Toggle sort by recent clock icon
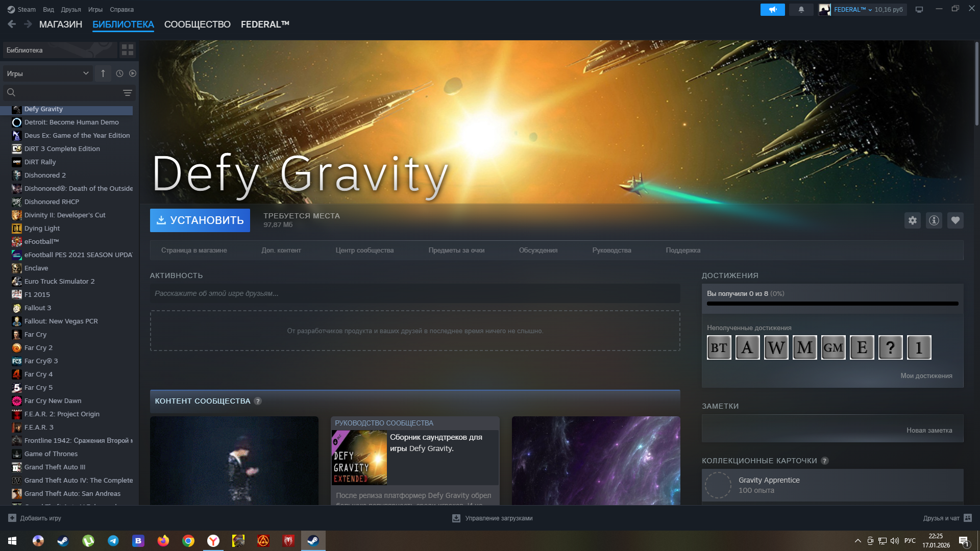Viewport: 980px width, 551px height. point(119,73)
